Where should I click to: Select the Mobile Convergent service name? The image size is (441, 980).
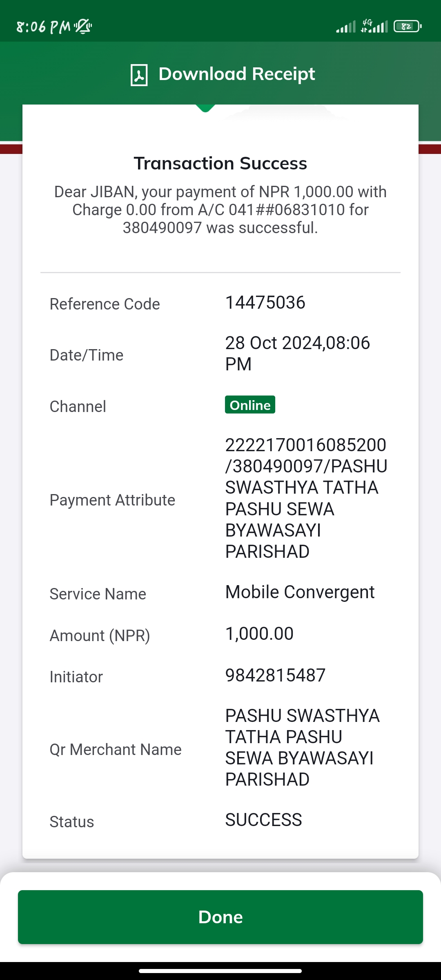(x=300, y=592)
